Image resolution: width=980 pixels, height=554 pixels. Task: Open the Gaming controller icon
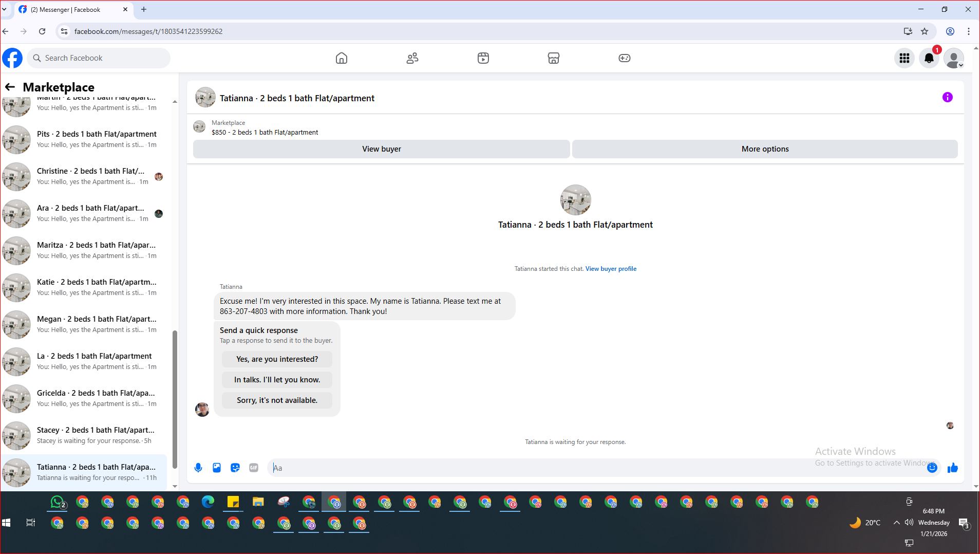[x=625, y=58]
